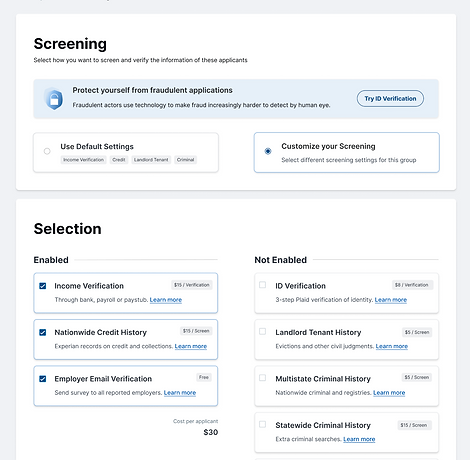Viewport: 470px width, 460px height.
Task: Open Learn more for Multistate Criminal History
Action: coord(389,393)
